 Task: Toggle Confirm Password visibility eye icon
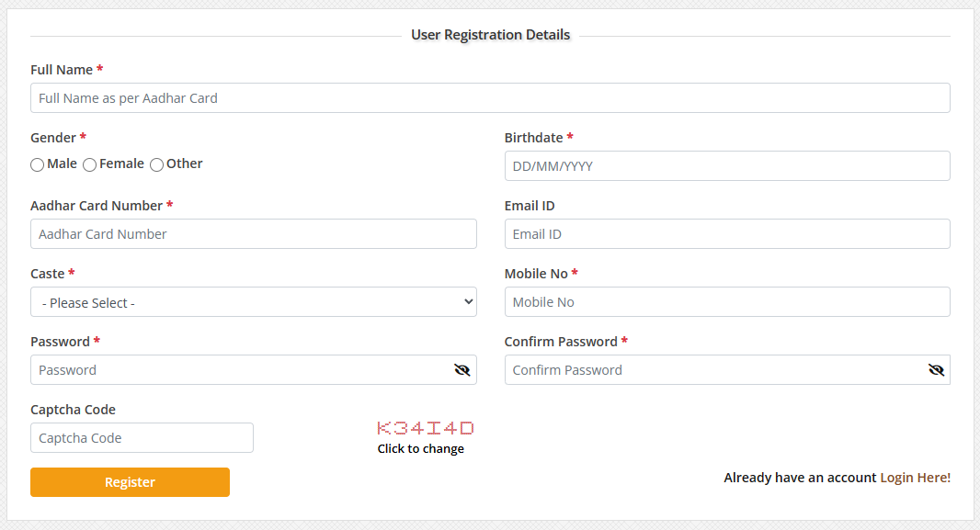tap(936, 369)
